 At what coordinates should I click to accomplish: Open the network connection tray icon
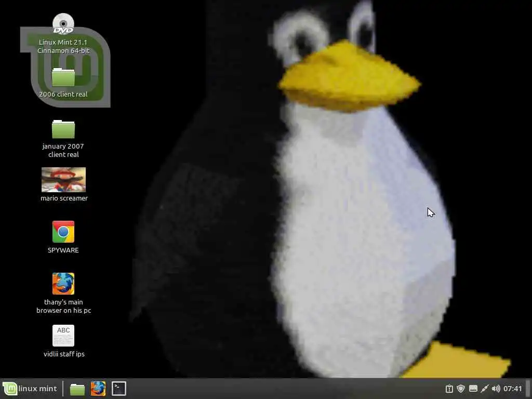pos(485,389)
